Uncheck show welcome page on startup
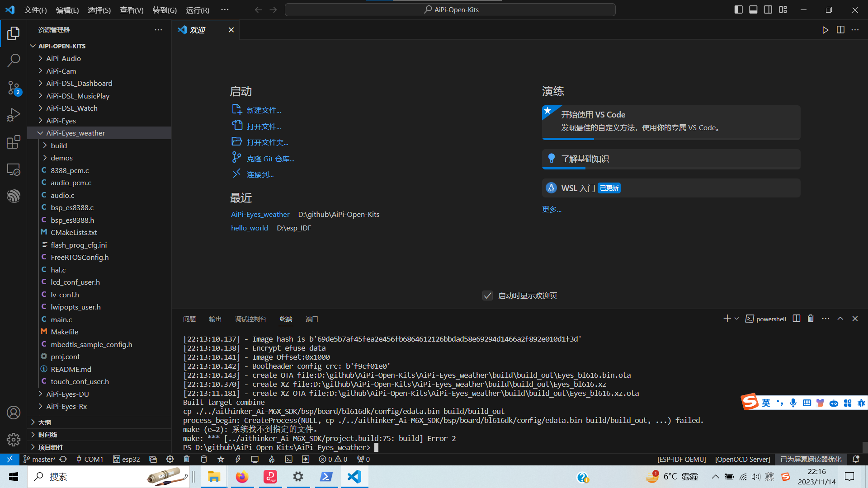The image size is (868, 488). pyautogui.click(x=487, y=296)
